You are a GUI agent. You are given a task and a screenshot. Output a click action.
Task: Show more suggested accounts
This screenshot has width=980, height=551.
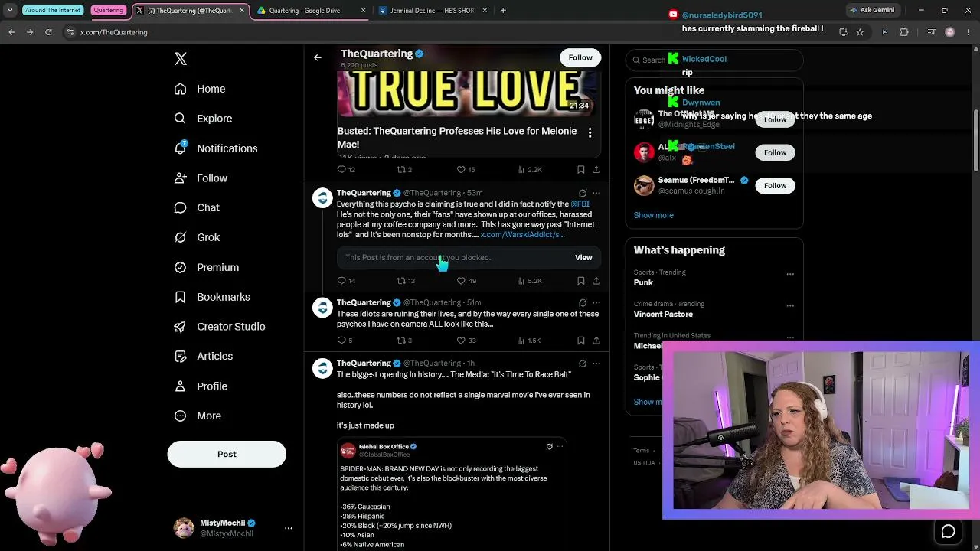653,215
